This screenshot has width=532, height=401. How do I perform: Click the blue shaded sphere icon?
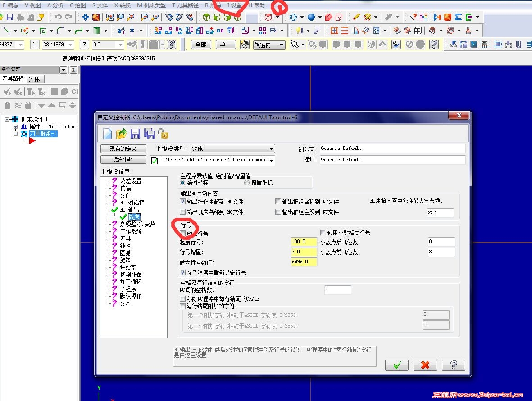pyautogui.click(x=311, y=17)
